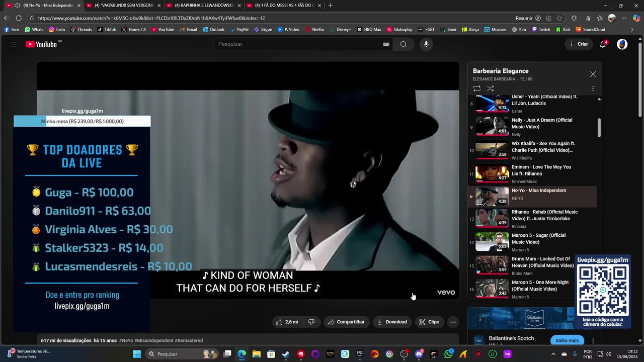Switch to the RAPHINHA E LEWANDOWSKI tab
This screenshot has height=362, width=644.
(204, 6)
